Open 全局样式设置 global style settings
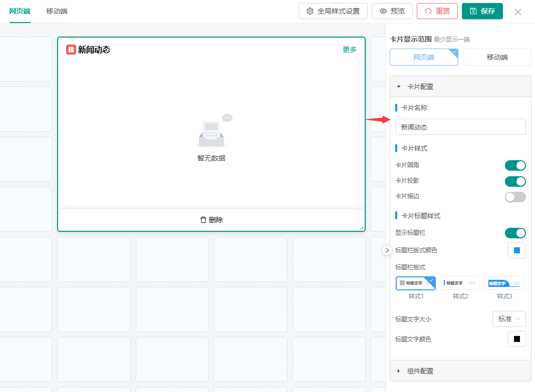Image resolution: width=535 pixels, height=392 pixels. pyautogui.click(x=333, y=11)
